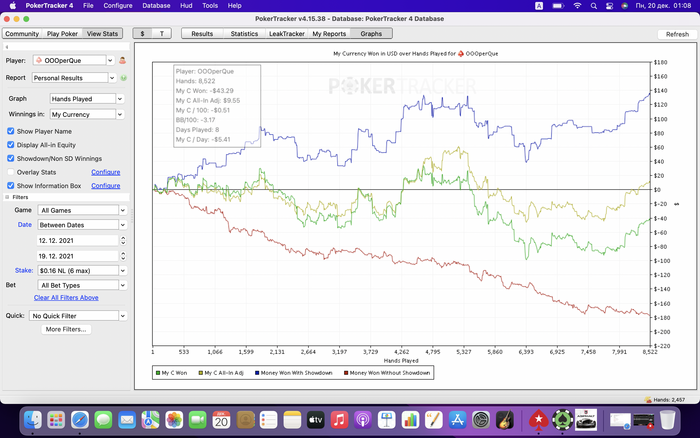
Task: Open Configure link for Information Box
Action: (106, 185)
